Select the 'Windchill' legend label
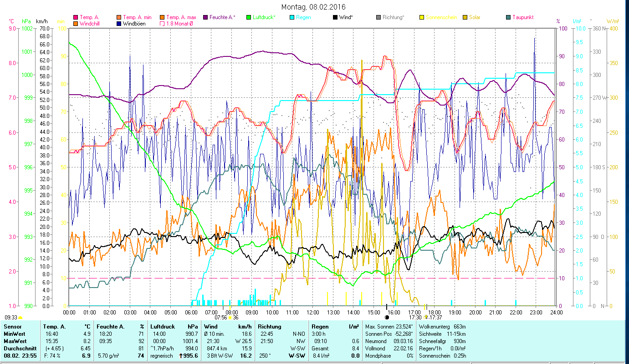 90,23
